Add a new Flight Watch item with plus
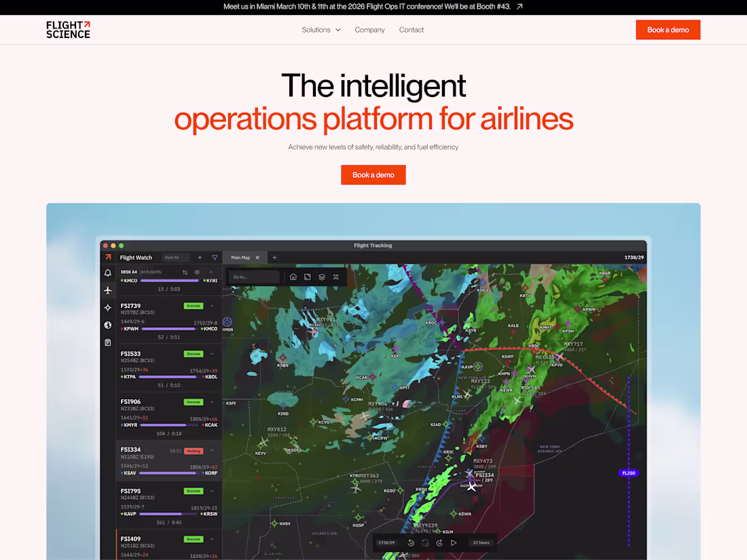Image resolution: width=747 pixels, height=560 pixels. click(x=200, y=258)
